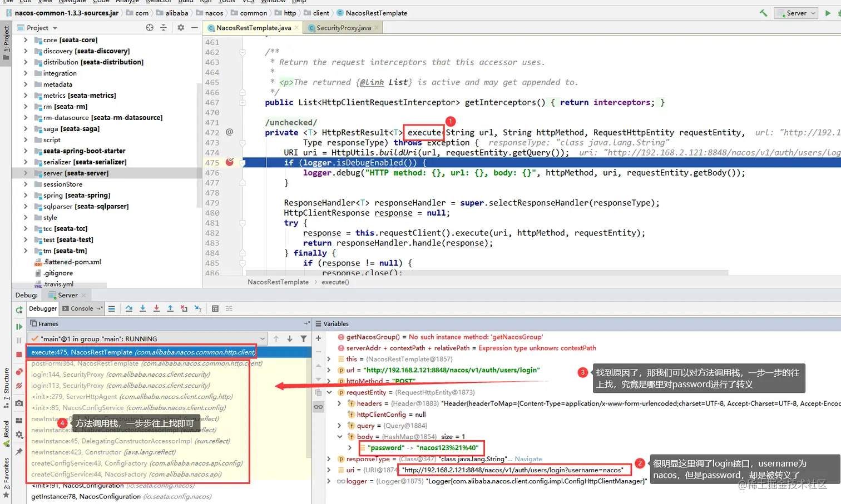Click the next frame down arrow
This screenshot has height=504, width=841.
click(x=290, y=338)
